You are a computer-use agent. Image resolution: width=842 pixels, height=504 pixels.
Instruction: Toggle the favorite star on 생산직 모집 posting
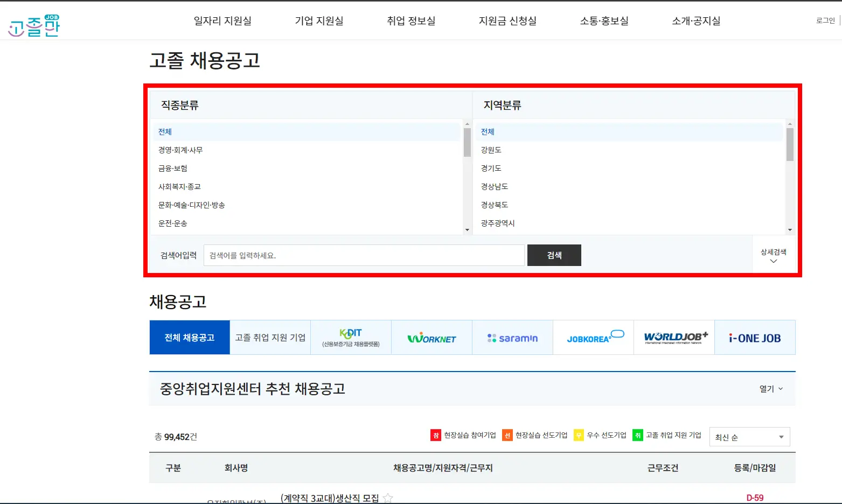387,498
